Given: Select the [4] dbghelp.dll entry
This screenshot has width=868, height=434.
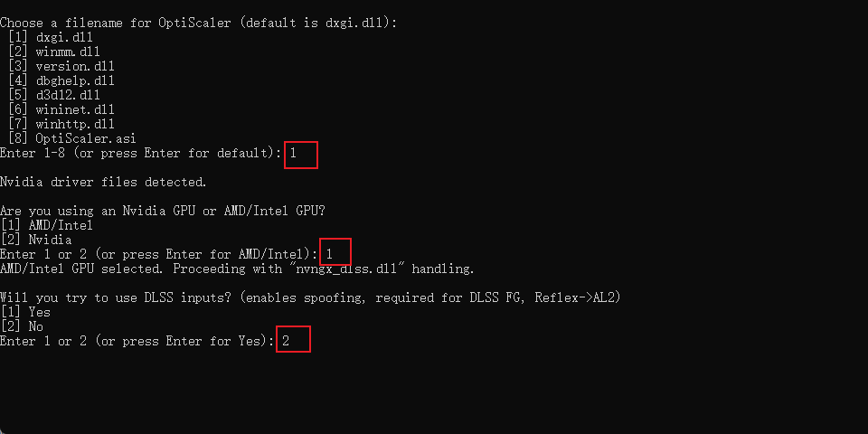Looking at the screenshot, I should tap(61, 80).
